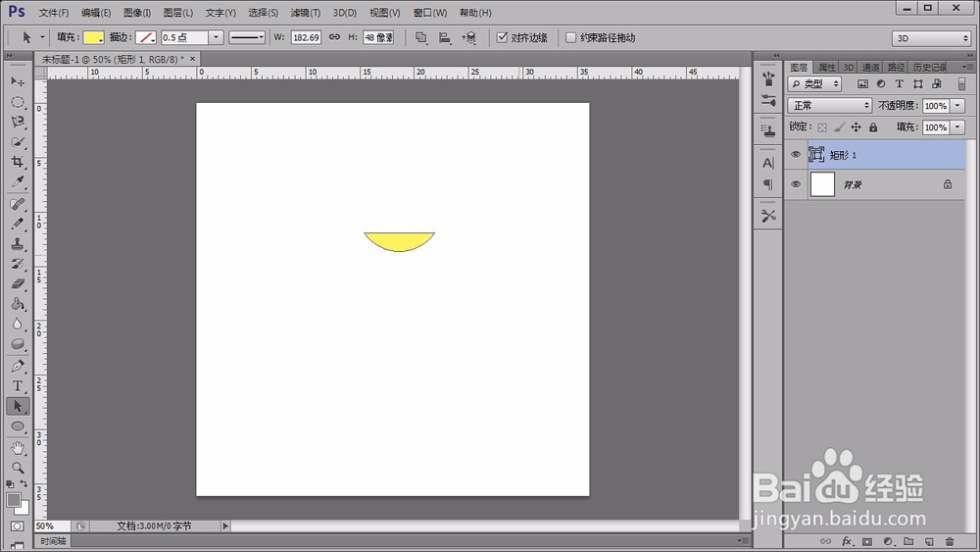Open the tool preset picker arrow
980x552 pixels.
42,37
